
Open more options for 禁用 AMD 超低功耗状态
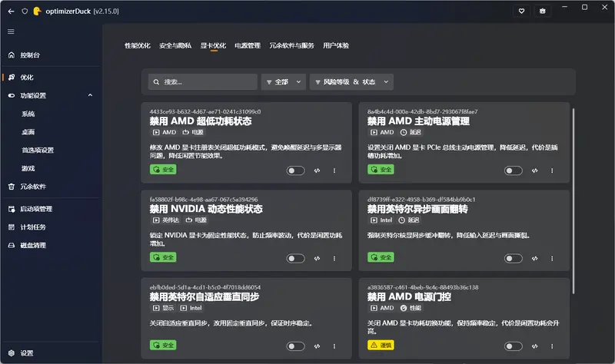click(x=334, y=170)
